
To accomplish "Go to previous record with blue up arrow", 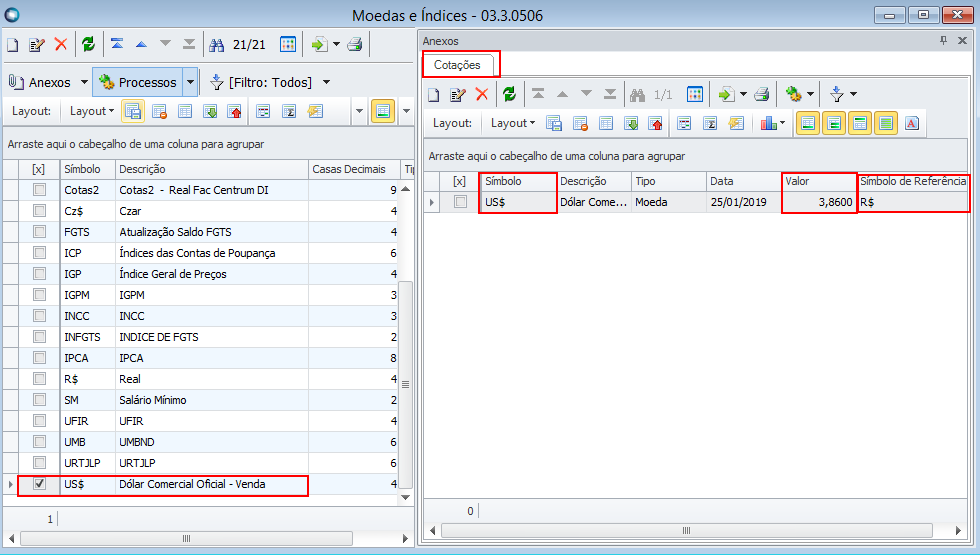I will [x=141, y=44].
